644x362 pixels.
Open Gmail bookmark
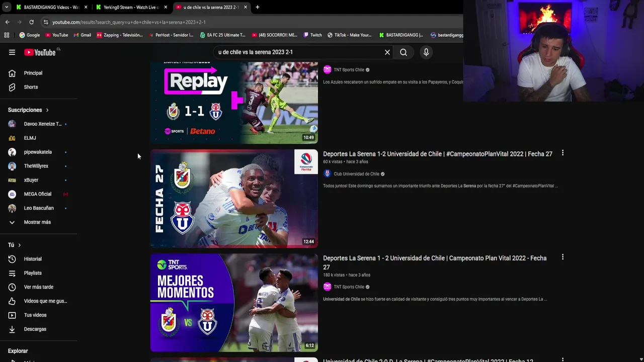click(x=83, y=35)
